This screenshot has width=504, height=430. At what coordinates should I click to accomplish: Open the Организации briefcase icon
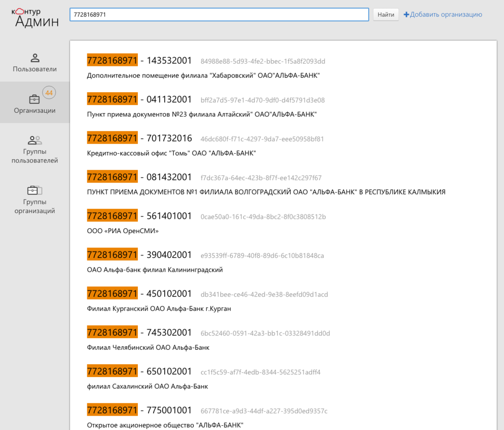click(34, 99)
